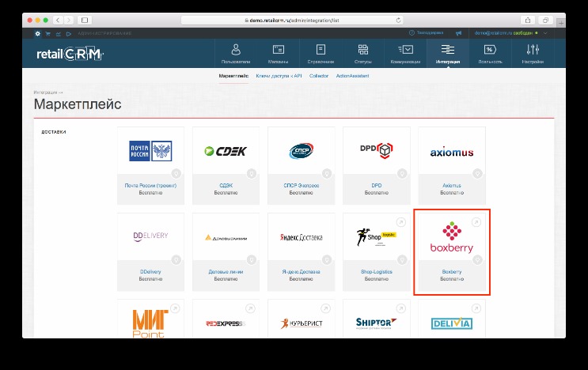Click the Safari reload button in address bar
Image resolution: width=588 pixels, height=370 pixels.
coord(398,21)
